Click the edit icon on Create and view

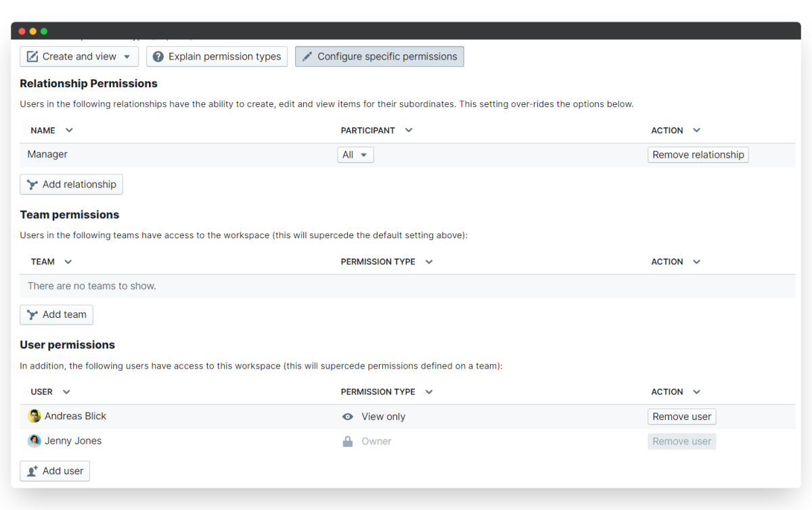click(32, 57)
